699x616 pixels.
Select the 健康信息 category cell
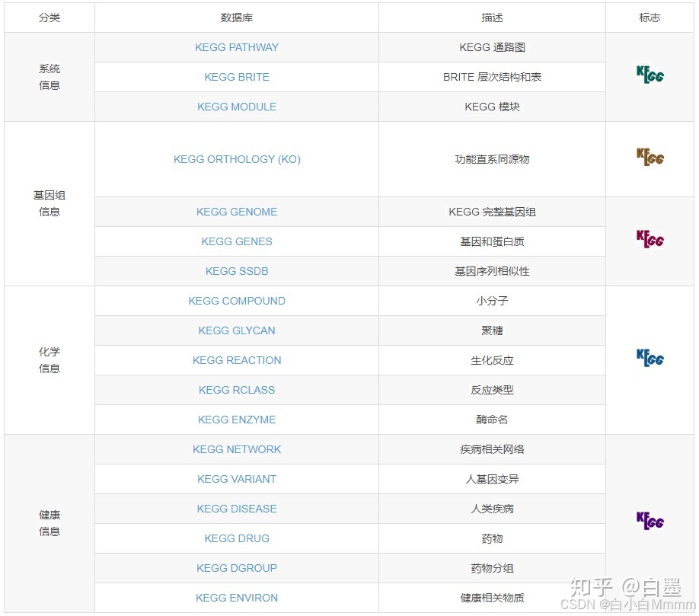tap(49, 523)
